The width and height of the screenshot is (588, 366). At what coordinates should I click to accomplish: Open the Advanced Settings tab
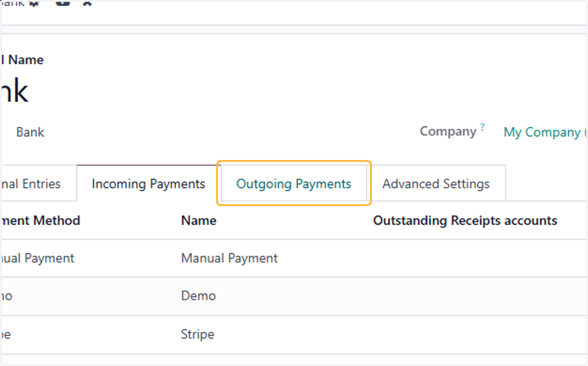[436, 183]
